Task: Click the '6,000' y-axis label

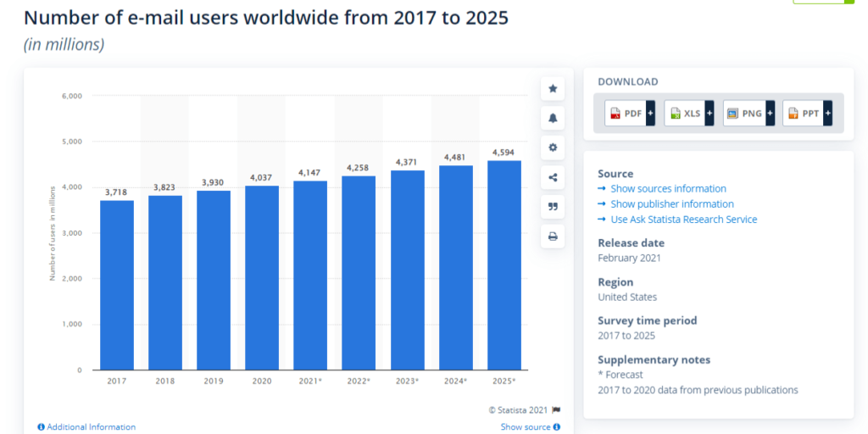Action: click(x=71, y=96)
